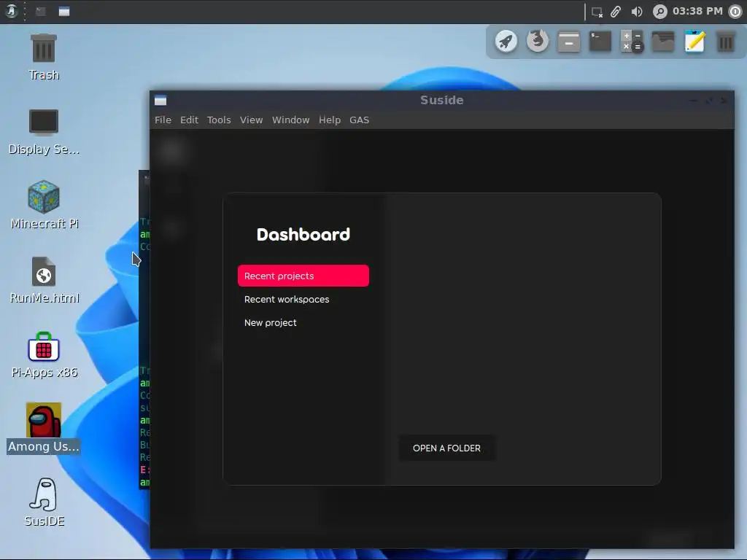Launch the SusIDE desktop shortcut

point(44,502)
